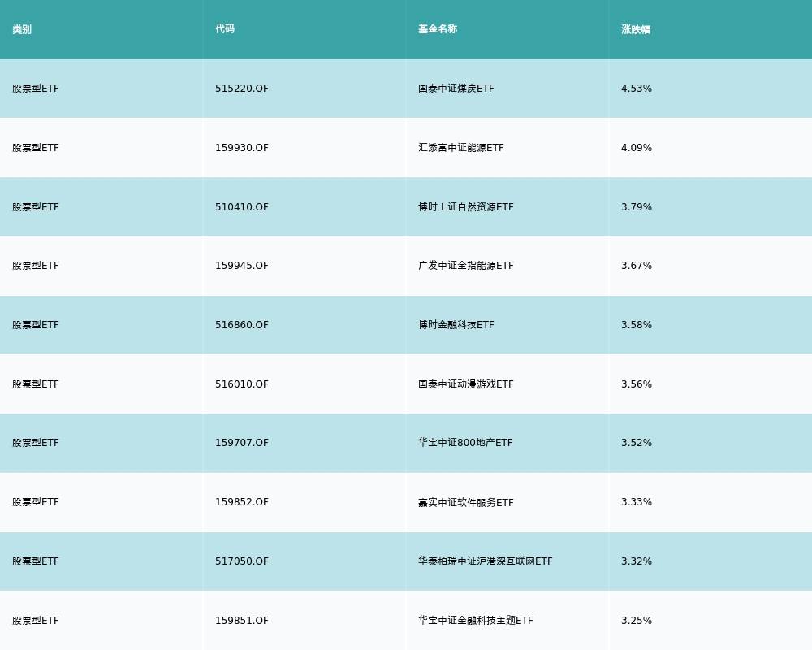Open 汇添富中证能源ETF fund entry
This screenshot has width=812, height=650.
[x=460, y=148]
